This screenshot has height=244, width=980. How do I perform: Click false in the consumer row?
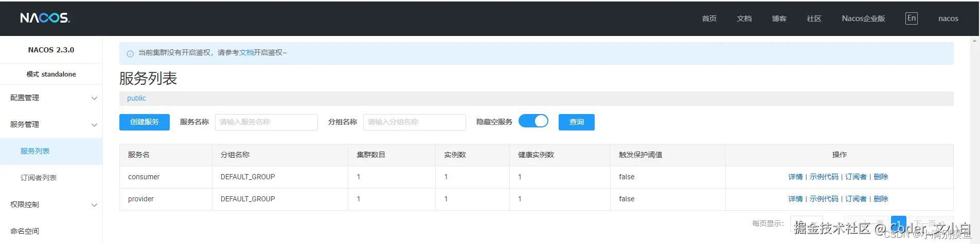[627, 177]
